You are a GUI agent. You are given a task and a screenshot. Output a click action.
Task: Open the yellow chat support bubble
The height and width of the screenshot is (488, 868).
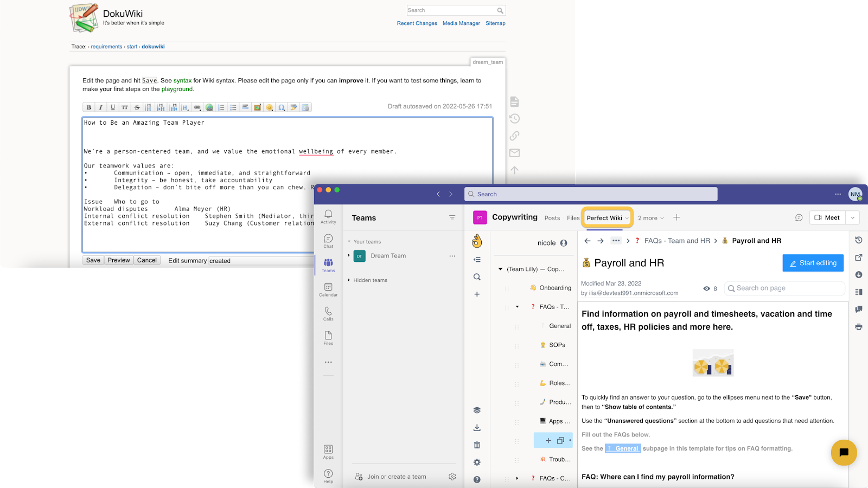point(844,453)
